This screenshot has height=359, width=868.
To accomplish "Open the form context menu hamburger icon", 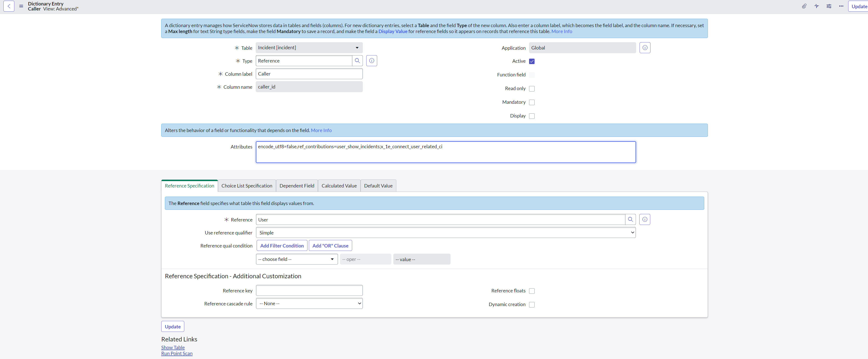I will tap(21, 6).
